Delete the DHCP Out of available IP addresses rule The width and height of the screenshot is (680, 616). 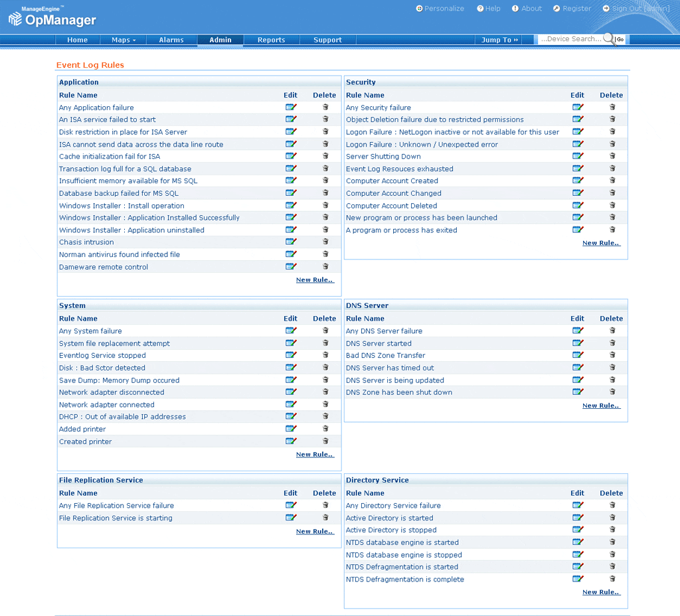click(x=325, y=416)
